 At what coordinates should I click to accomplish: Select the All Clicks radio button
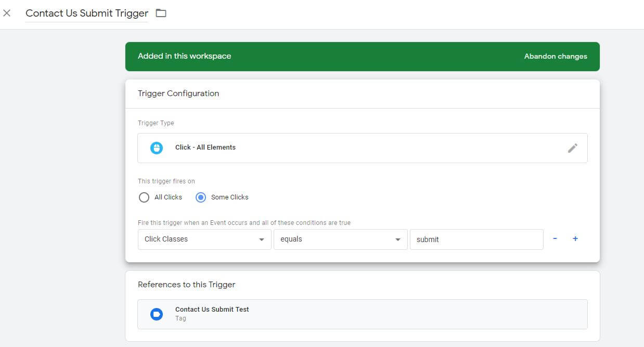click(x=144, y=197)
